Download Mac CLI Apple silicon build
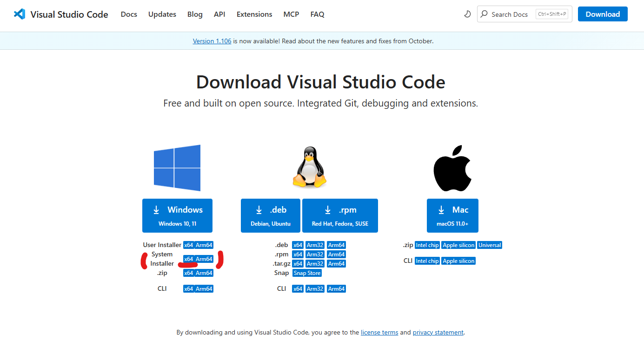 point(458,261)
